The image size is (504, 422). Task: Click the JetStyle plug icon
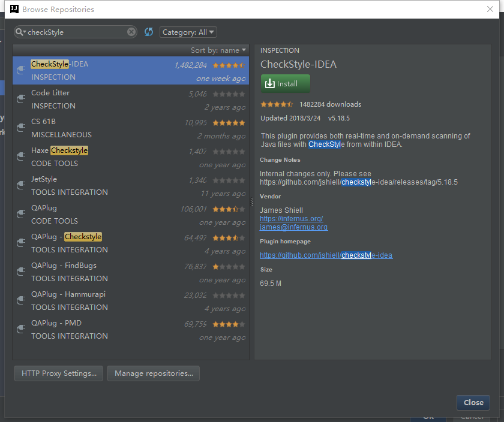21,185
